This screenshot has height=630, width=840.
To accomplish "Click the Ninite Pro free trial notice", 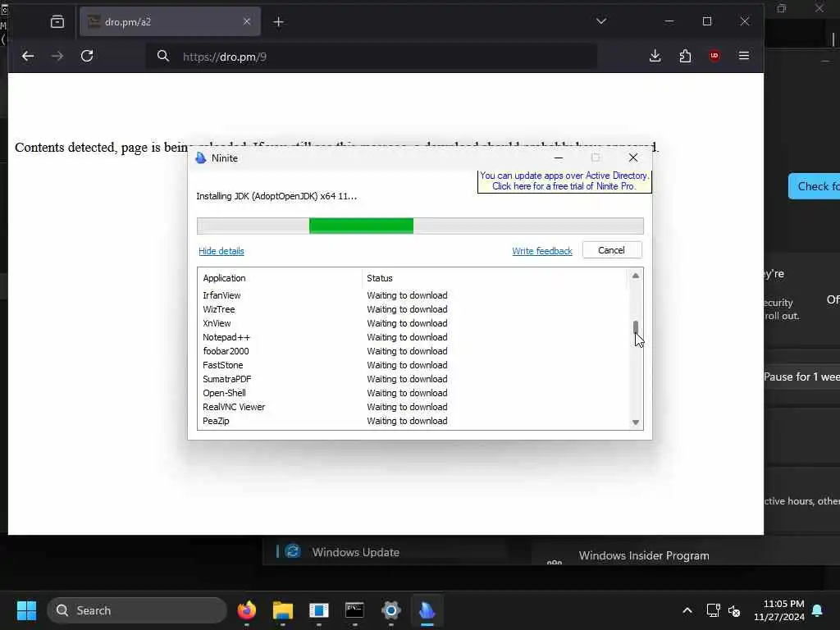I will click(x=564, y=181).
